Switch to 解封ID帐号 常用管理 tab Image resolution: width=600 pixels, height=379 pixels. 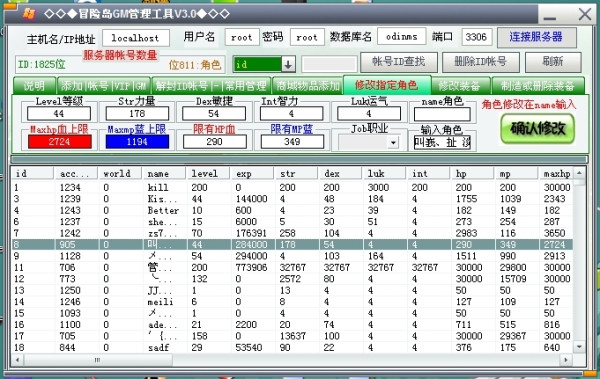(211, 86)
